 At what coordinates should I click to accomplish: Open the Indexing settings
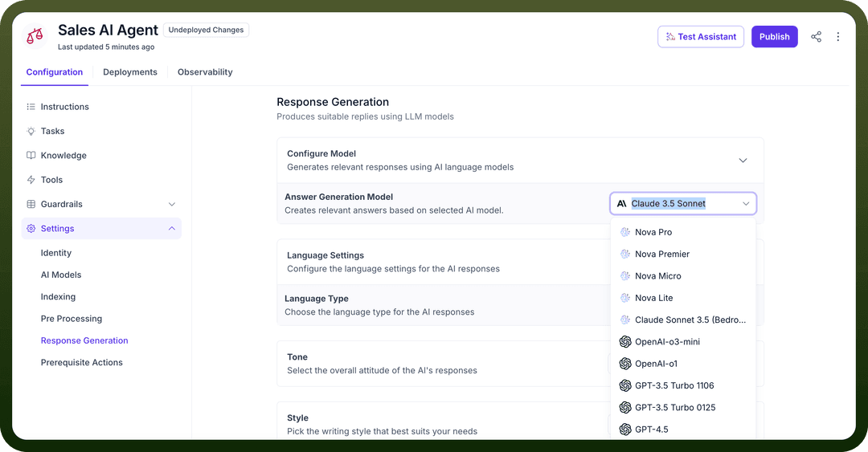pos(58,296)
